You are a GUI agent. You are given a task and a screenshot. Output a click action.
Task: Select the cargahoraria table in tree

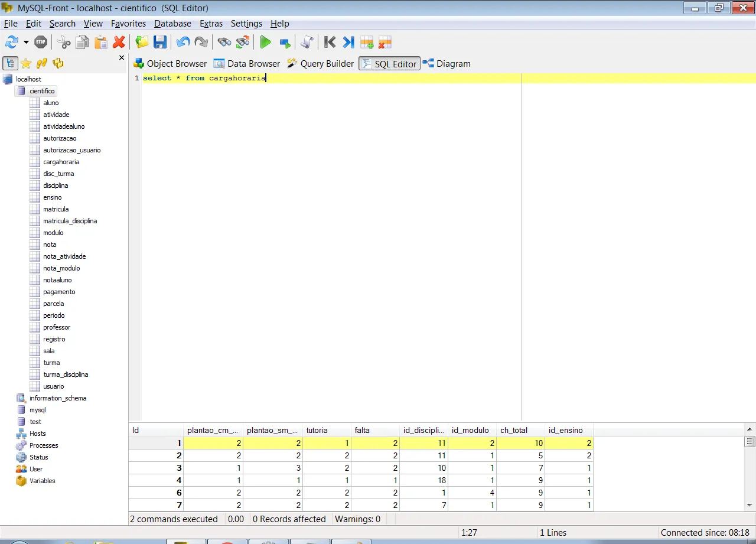pyautogui.click(x=61, y=162)
